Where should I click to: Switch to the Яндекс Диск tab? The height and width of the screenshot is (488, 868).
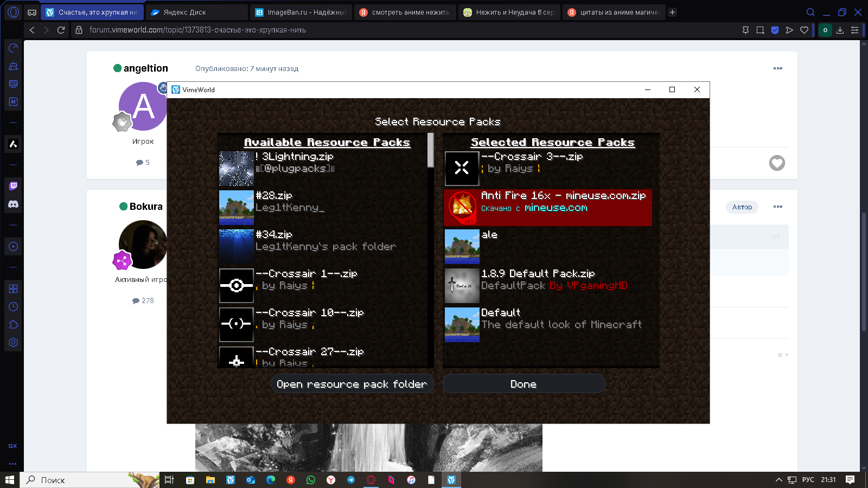pos(196,12)
